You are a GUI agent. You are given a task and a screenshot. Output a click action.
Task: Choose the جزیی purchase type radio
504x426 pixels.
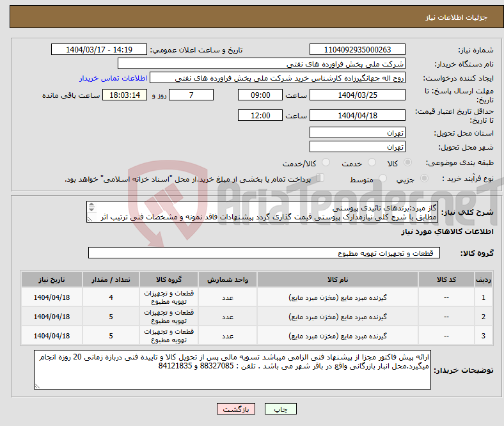click(424, 178)
